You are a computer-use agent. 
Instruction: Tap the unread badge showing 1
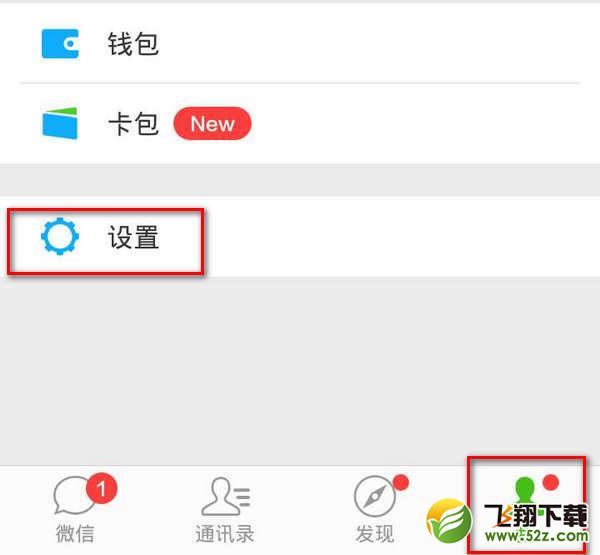point(102,488)
